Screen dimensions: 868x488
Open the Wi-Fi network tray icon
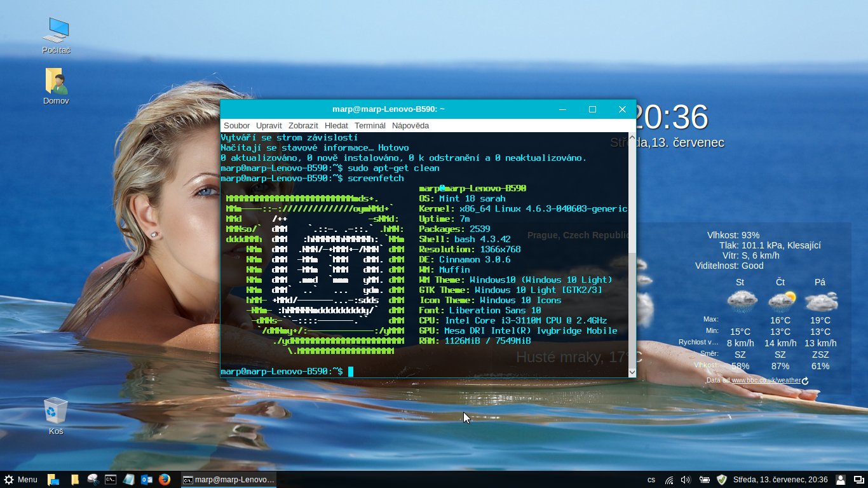669,480
